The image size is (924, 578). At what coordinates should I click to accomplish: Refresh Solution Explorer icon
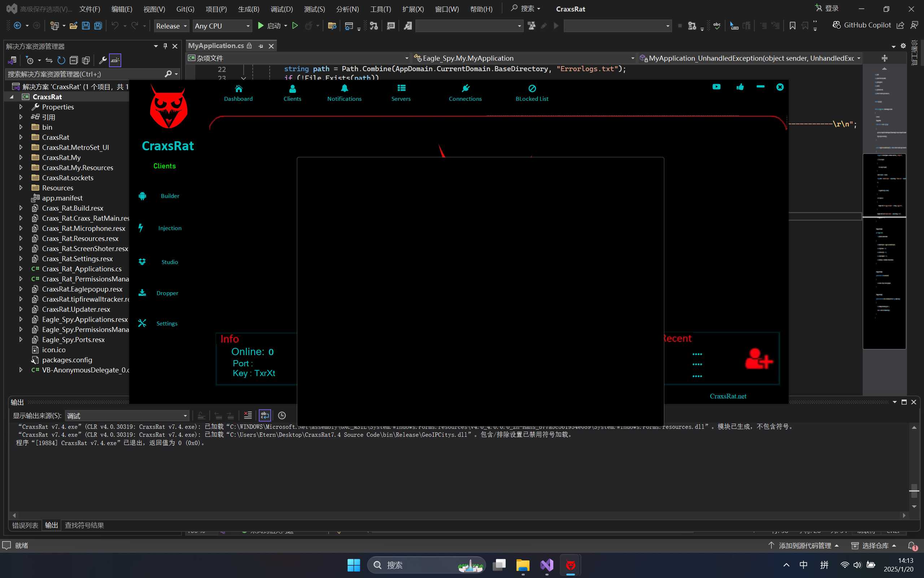tap(61, 60)
